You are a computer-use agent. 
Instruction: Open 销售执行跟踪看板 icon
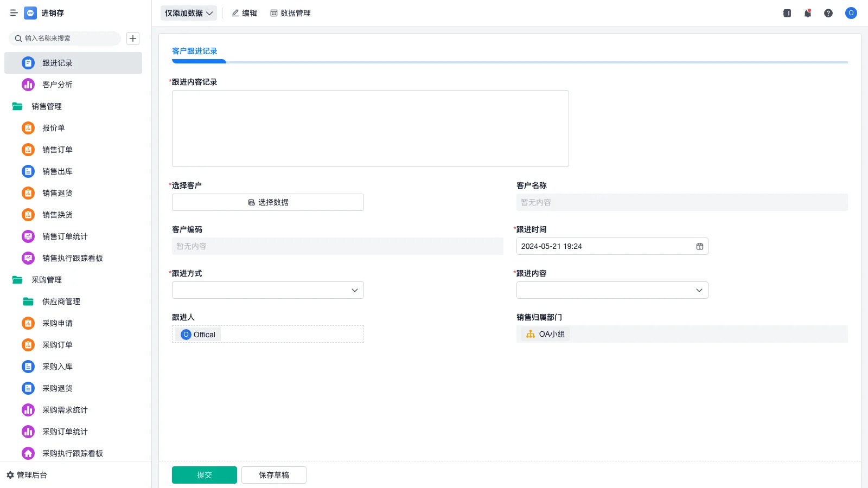point(28,258)
